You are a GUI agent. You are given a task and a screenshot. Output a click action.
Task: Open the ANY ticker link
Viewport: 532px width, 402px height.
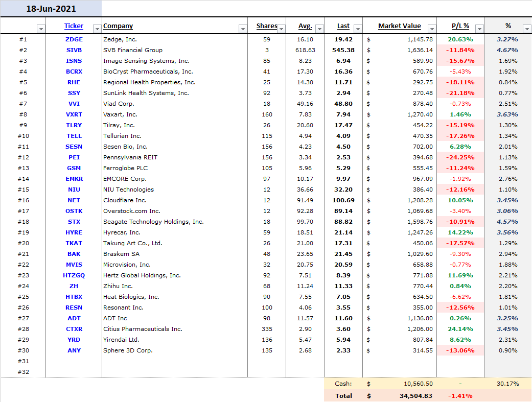[x=74, y=351]
